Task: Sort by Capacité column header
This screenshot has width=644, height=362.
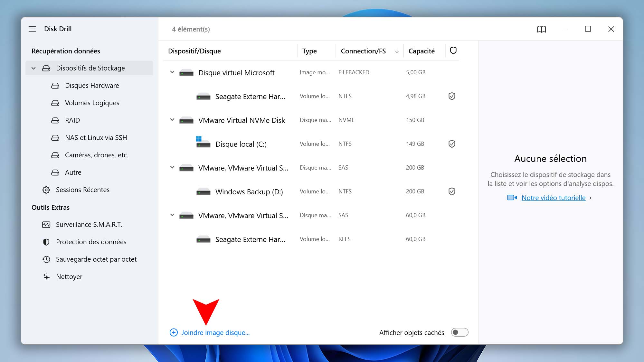Action: (421, 51)
